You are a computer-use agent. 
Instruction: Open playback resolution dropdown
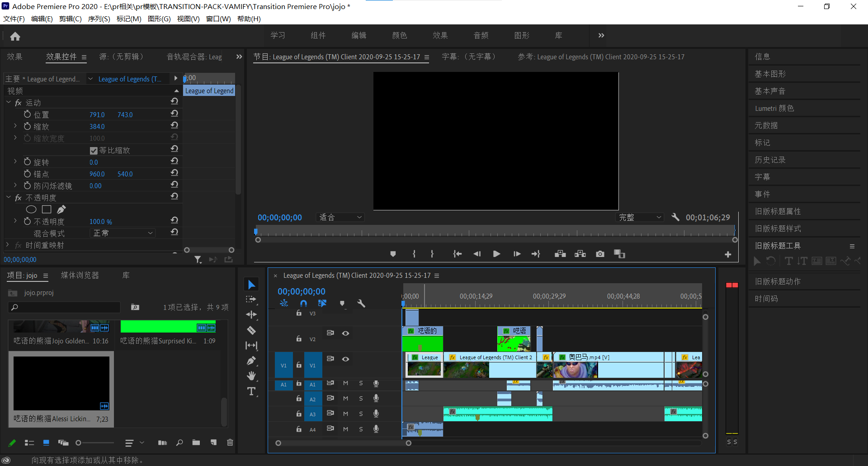click(x=640, y=218)
